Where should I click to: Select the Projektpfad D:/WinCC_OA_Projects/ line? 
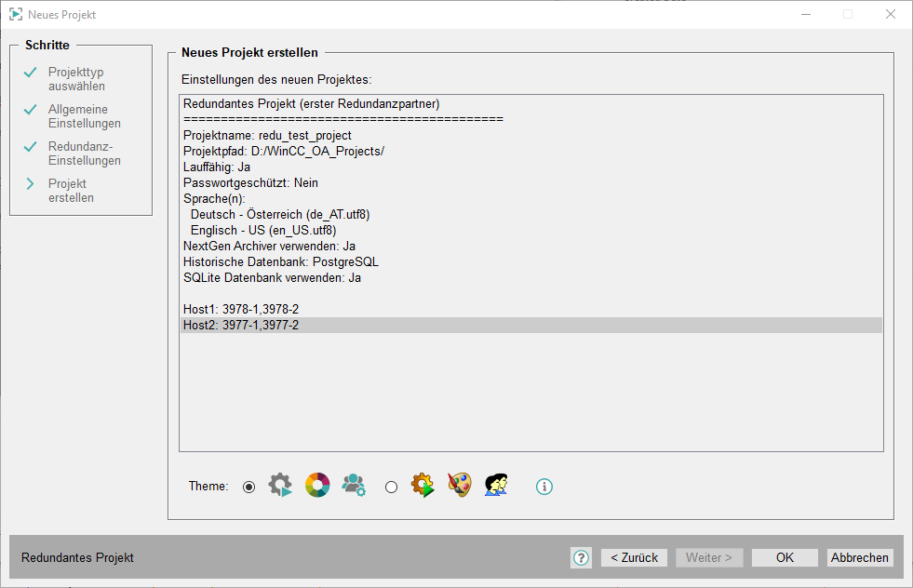[x=531, y=151]
